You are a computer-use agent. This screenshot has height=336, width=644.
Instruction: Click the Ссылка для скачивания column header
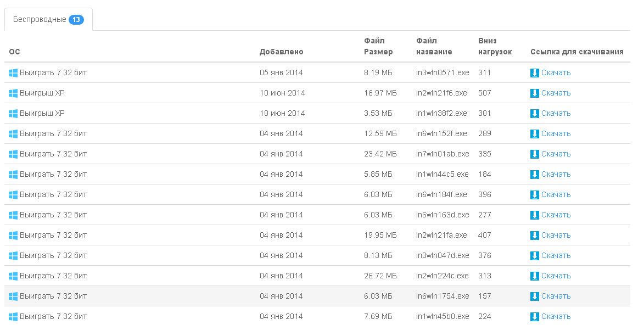pos(576,52)
